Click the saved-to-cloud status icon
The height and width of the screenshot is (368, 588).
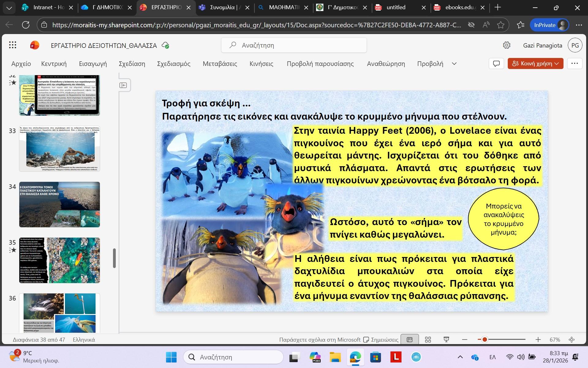(x=165, y=45)
